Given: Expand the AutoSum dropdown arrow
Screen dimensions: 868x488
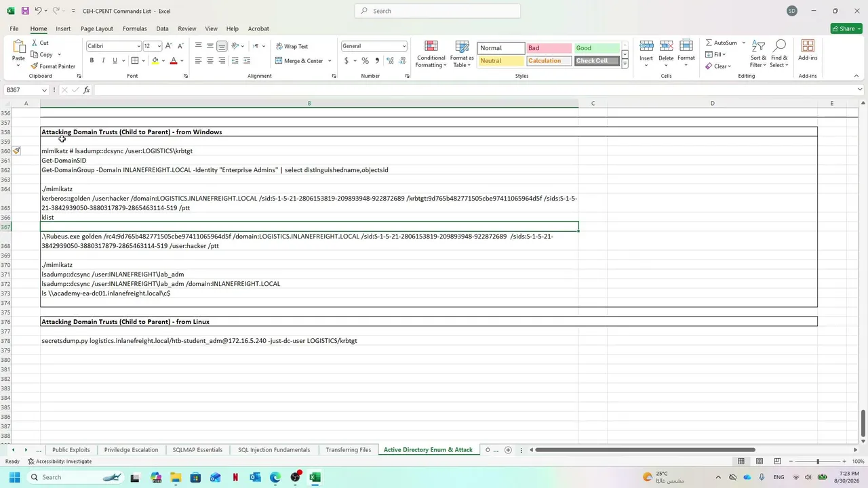Looking at the screenshot, I should (743, 43).
